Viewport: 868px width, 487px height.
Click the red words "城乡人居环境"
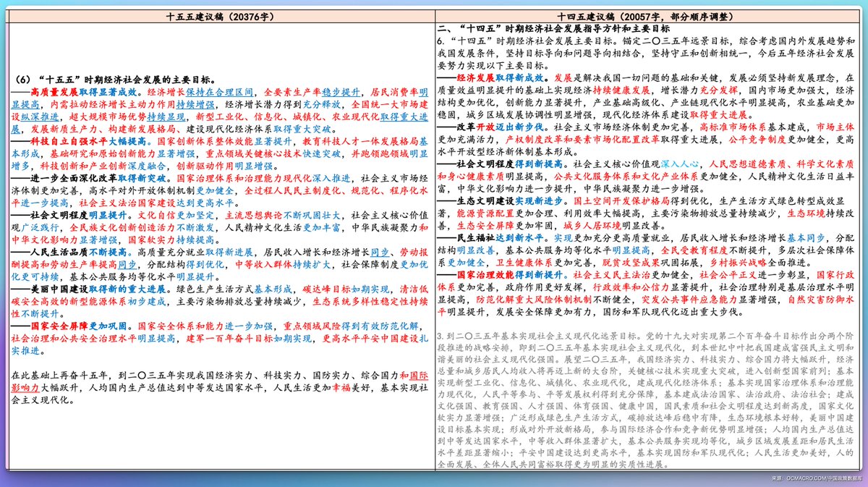point(592,225)
